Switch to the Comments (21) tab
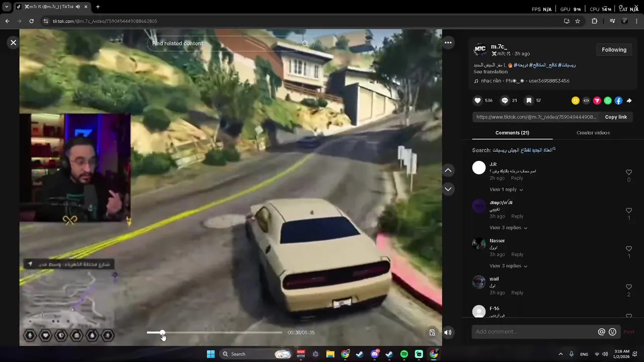Screen dimensions: 644x362 (x=512, y=133)
